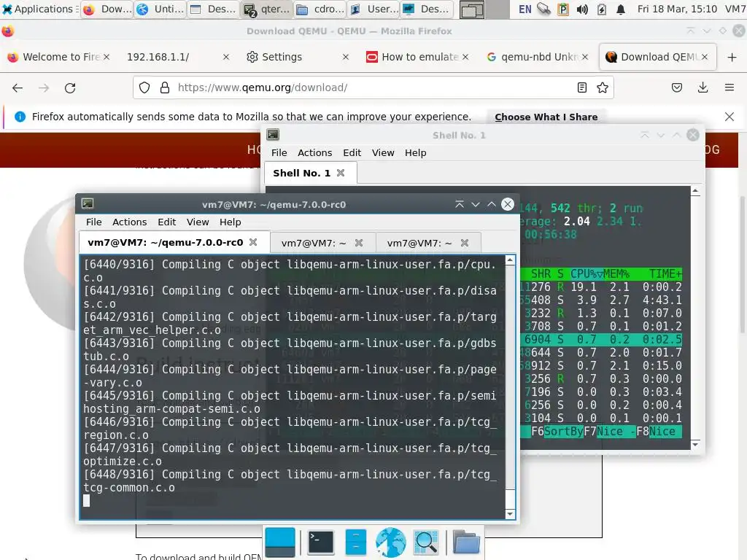Switch to Welcome to Firefox tab
Image resolution: width=747 pixels, height=560 pixels.
58,57
